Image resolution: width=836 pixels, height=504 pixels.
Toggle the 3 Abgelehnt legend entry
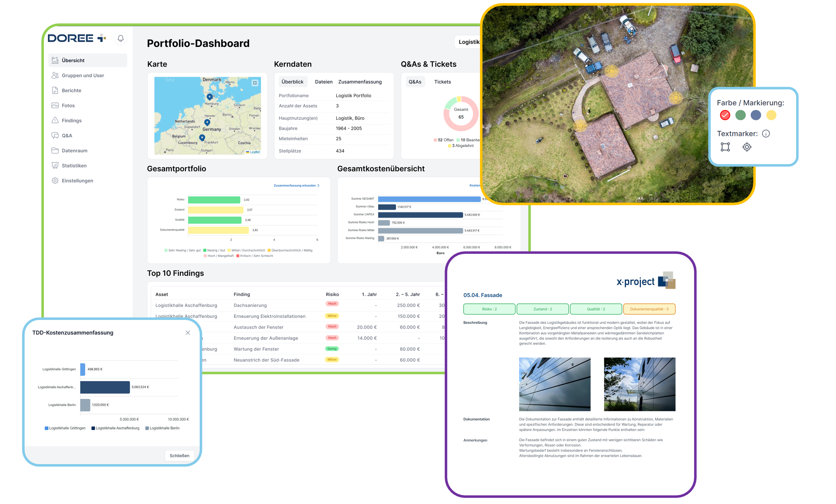(x=461, y=146)
